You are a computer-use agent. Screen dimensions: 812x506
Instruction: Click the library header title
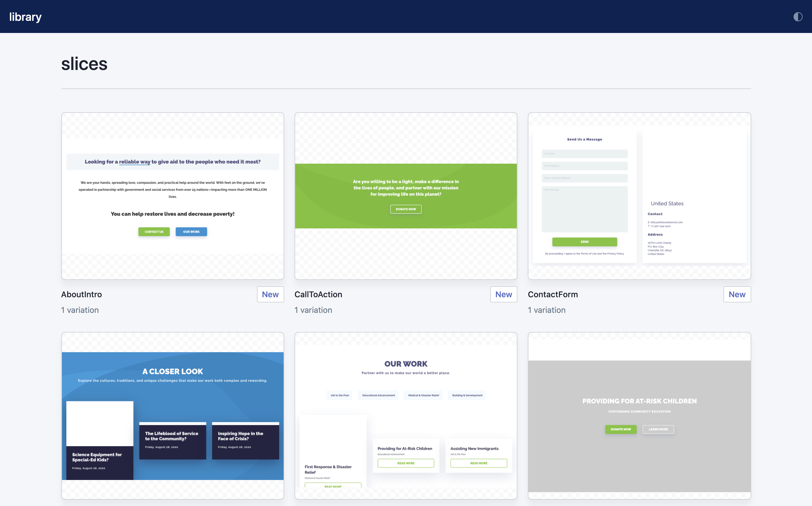pos(25,17)
